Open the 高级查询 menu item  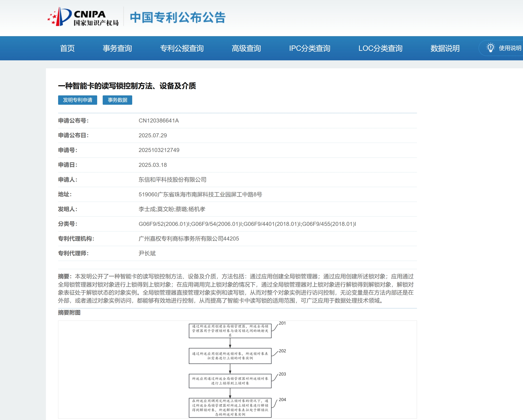click(x=246, y=48)
